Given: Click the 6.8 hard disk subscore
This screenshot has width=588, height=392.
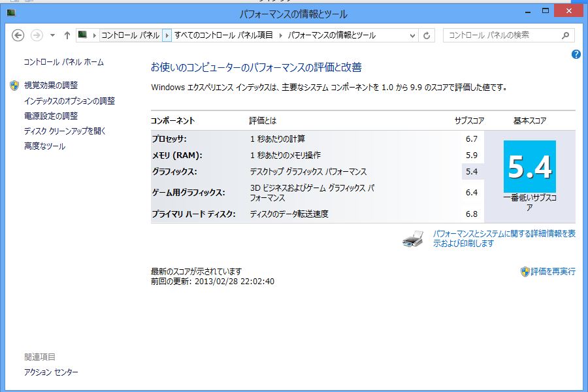Looking at the screenshot, I should point(471,214).
